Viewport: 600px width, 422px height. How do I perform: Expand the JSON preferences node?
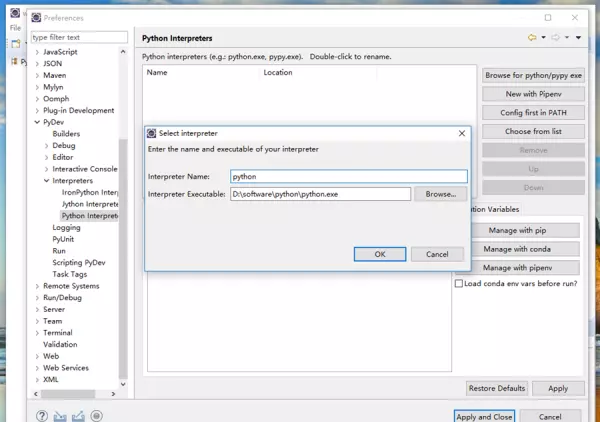[37, 64]
